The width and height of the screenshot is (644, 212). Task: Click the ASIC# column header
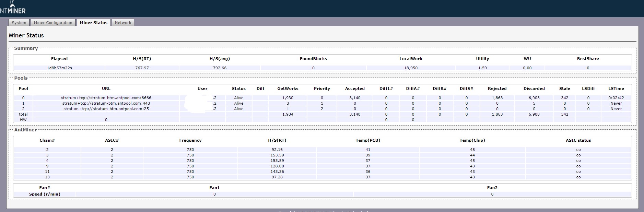(x=112, y=140)
